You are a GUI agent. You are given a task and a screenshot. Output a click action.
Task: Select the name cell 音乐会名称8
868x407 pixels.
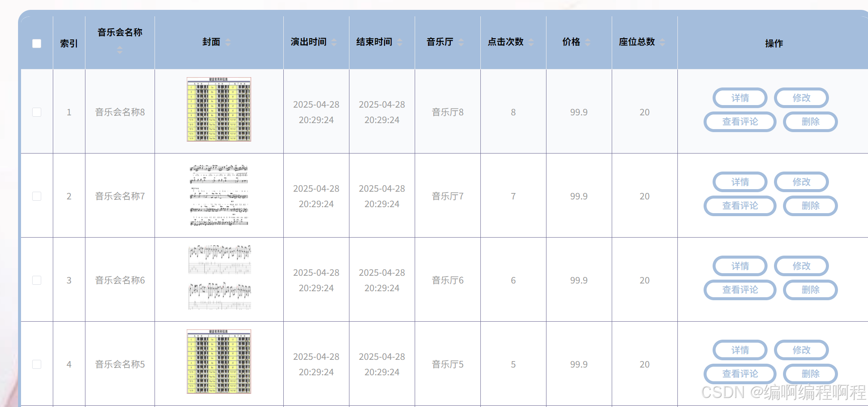(x=120, y=112)
